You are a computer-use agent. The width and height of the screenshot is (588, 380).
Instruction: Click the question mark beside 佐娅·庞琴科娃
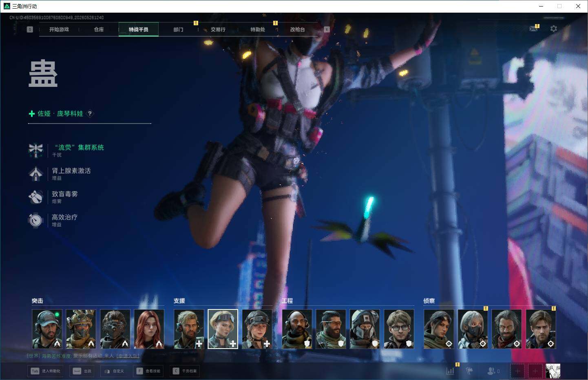tap(90, 114)
